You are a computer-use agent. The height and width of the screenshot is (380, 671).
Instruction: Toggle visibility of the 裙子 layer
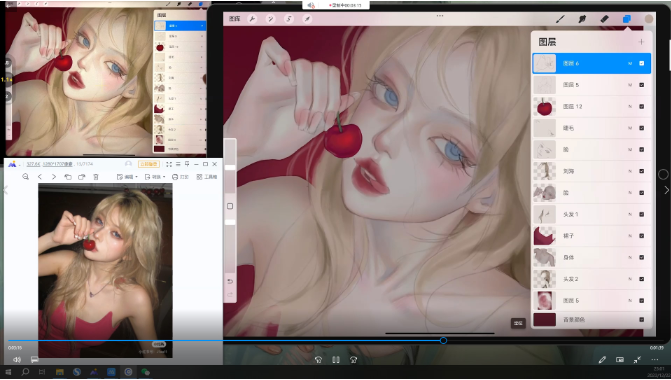click(641, 236)
